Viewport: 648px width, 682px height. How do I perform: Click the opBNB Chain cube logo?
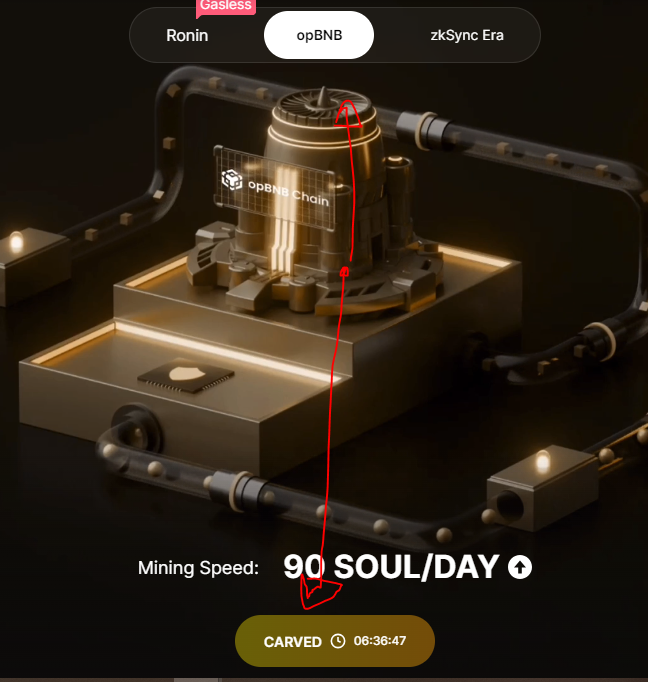pos(232,179)
